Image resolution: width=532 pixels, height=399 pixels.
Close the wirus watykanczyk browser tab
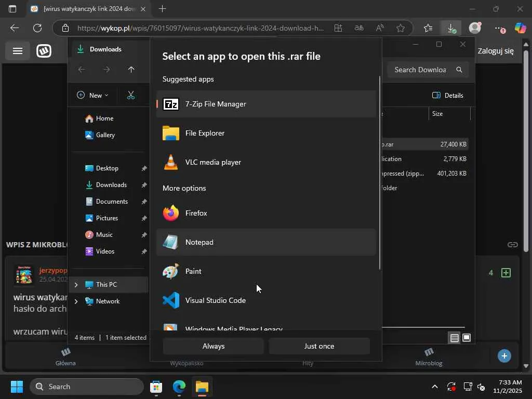pos(143,9)
